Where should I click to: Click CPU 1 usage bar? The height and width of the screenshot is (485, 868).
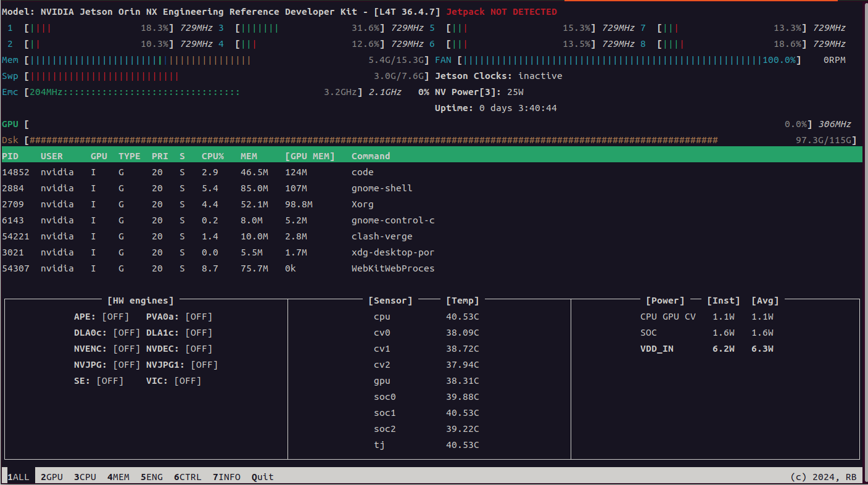pos(100,28)
